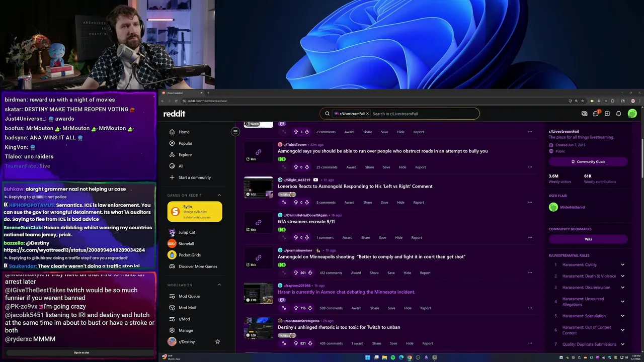This screenshot has height=362, width=644.
Task: Open Spotify from the taskbar
Action: tap(393, 357)
